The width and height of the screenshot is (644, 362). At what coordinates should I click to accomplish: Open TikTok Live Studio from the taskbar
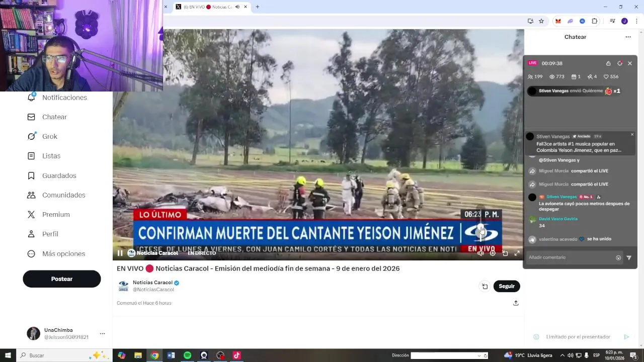pyautogui.click(x=236, y=355)
